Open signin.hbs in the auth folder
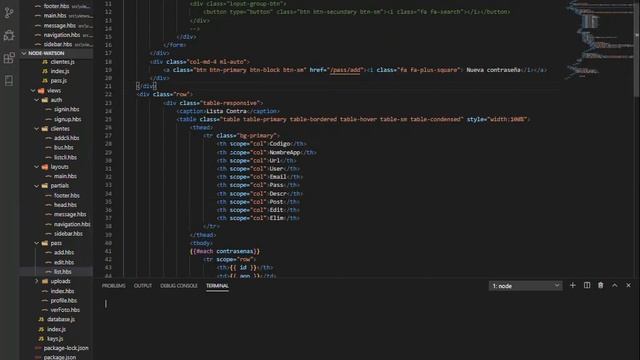Viewport: 640px width, 360px height. [x=67, y=109]
